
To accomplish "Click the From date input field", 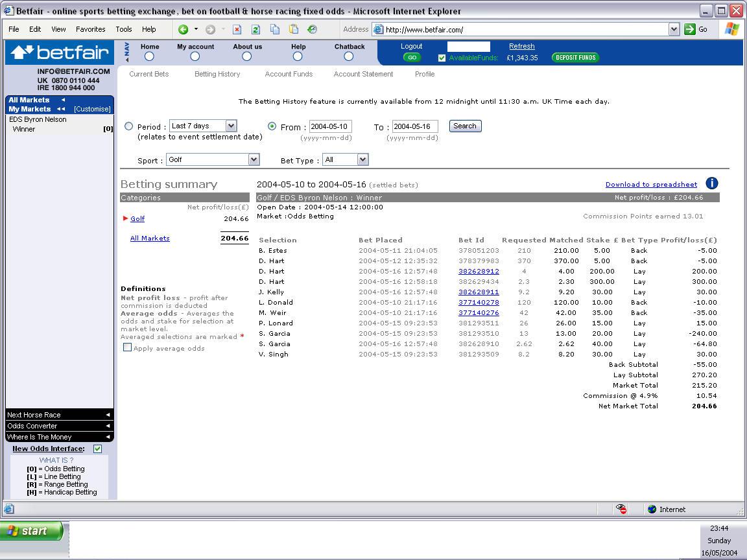I will pos(330,126).
